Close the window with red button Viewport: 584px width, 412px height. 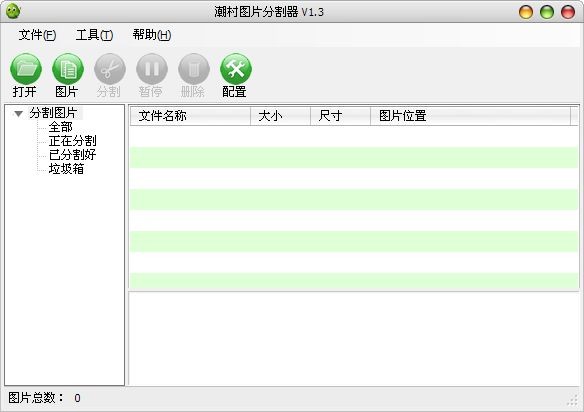(x=568, y=12)
